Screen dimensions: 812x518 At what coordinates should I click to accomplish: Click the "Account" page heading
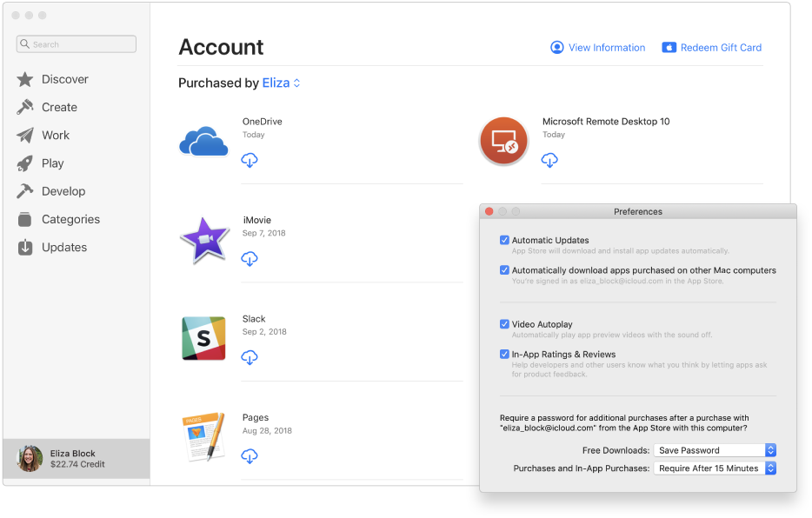coord(221,47)
